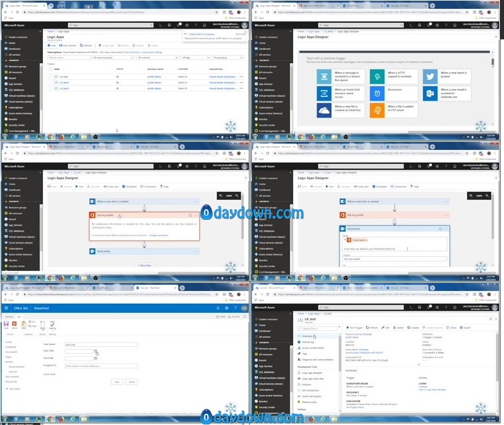Image resolution: width=504 pixels, height=425 pixels.
Task: Click Run Trigger on the LA_test overview
Action: (x=354, y=327)
